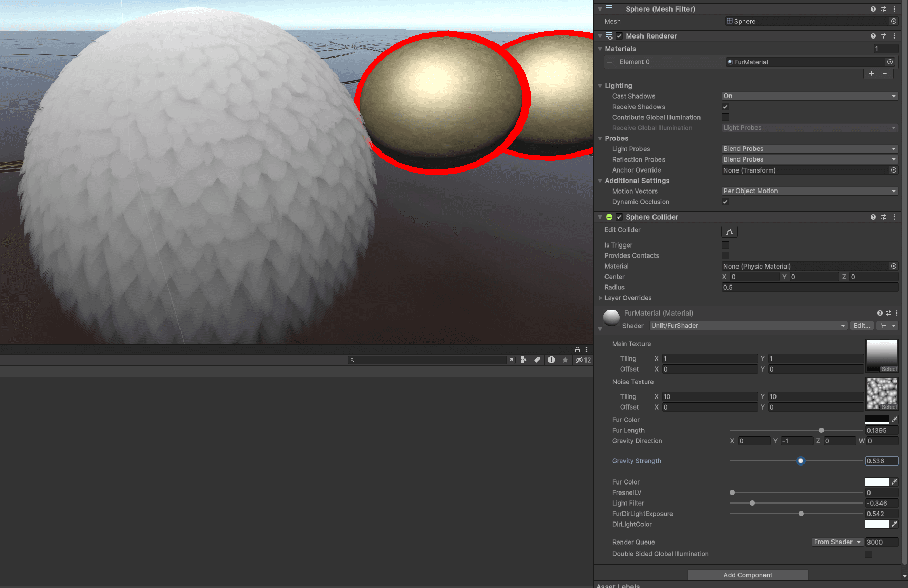Add a material slot with the plus icon

pyautogui.click(x=872, y=73)
